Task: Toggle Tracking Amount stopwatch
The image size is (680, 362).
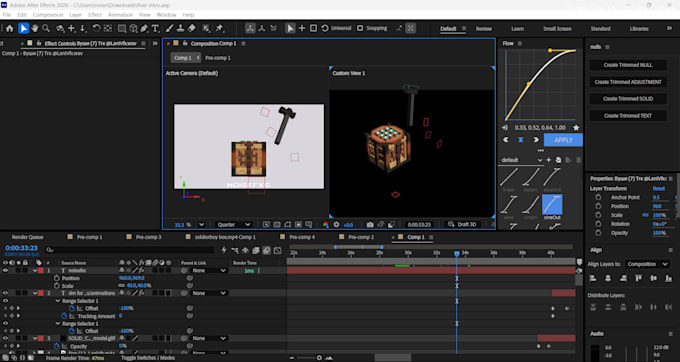Action: 64,316
